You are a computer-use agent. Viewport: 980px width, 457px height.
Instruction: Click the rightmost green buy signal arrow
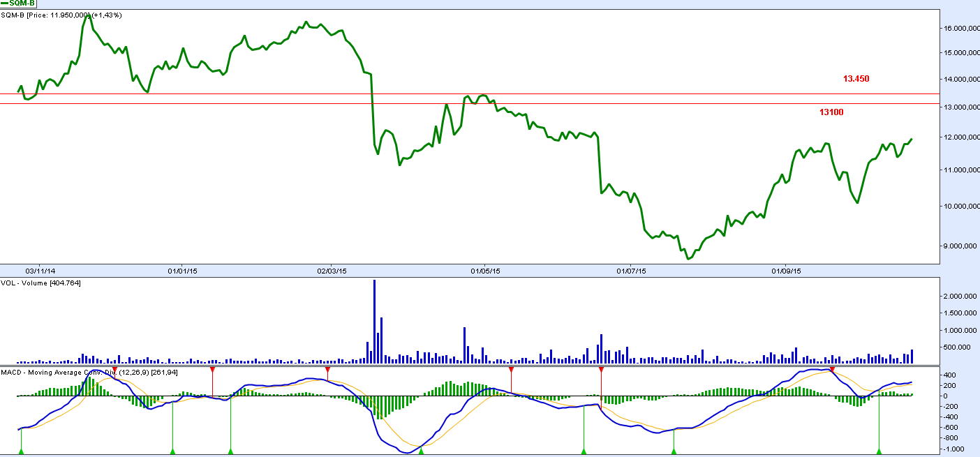click(879, 452)
